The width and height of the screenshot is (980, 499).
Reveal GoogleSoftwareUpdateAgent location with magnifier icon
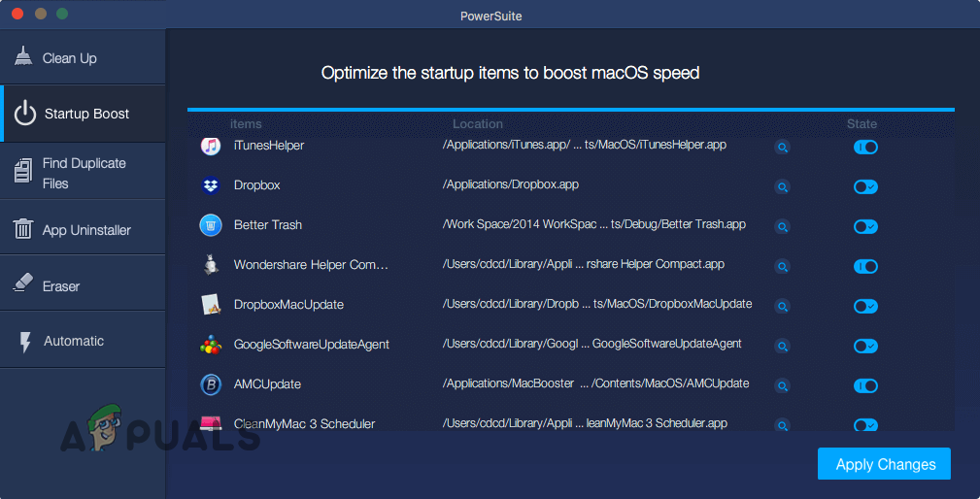pos(782,346)
